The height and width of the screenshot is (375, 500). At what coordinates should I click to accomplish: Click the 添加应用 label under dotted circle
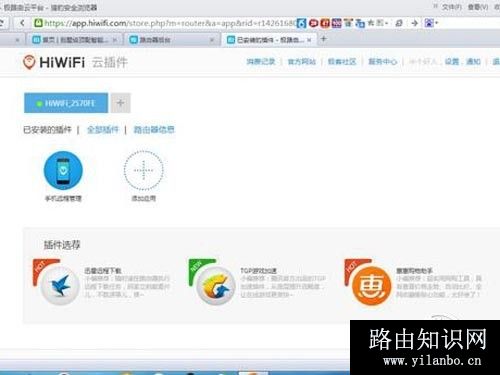tap(144, 198)
